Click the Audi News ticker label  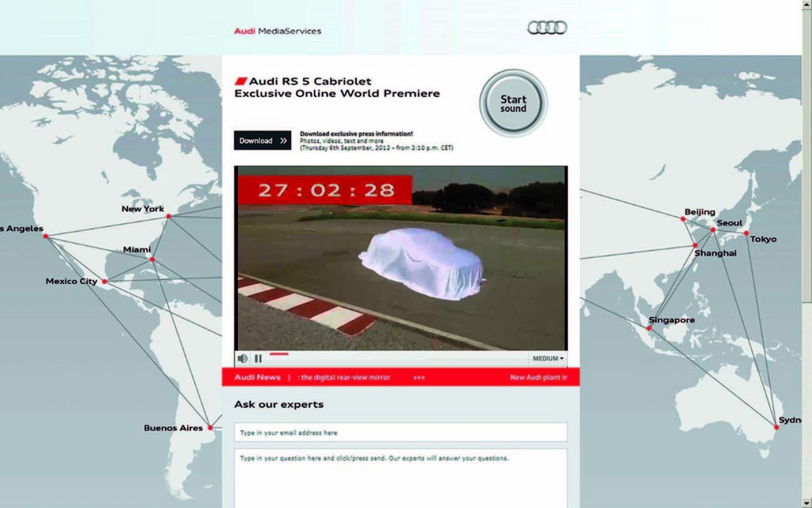(258, 377)
